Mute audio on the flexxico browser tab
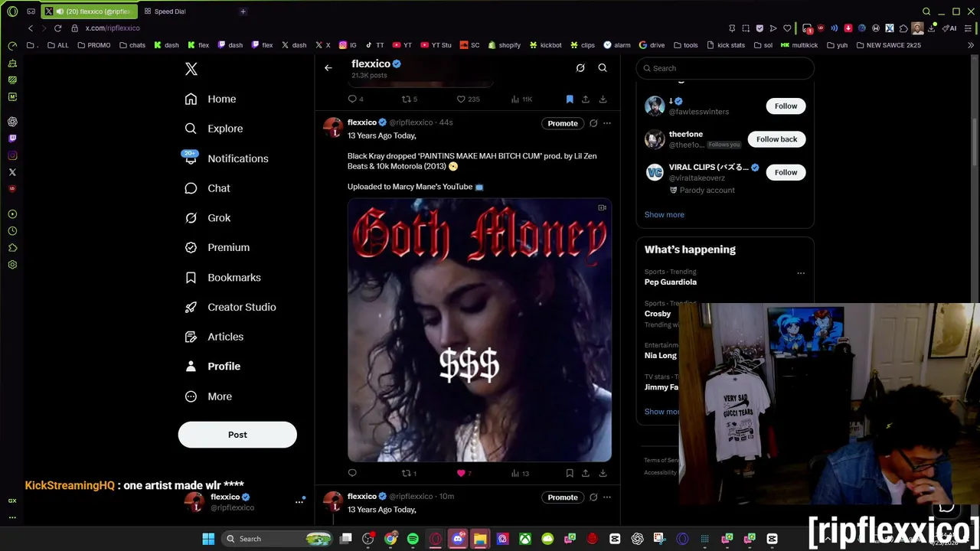 [60, 11]
